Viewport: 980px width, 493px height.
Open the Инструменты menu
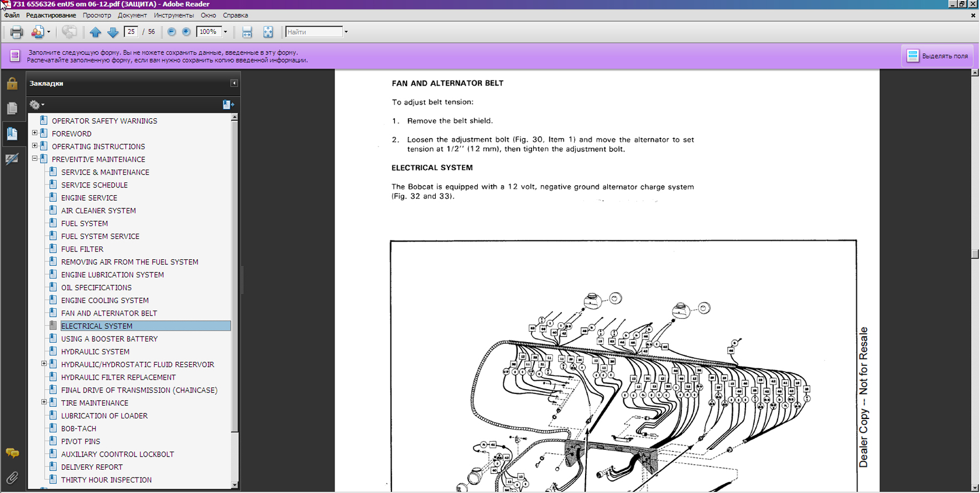click(x=174, y=15)
